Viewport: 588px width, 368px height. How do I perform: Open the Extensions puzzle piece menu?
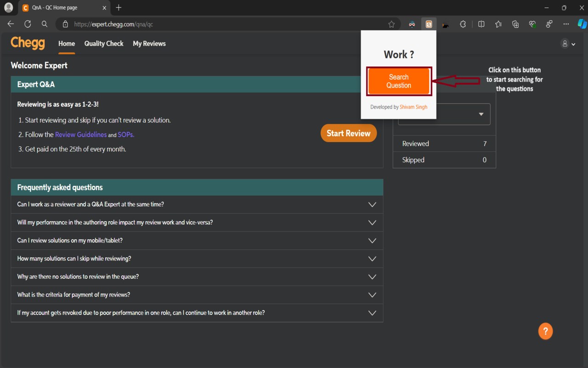coord(463,24)
